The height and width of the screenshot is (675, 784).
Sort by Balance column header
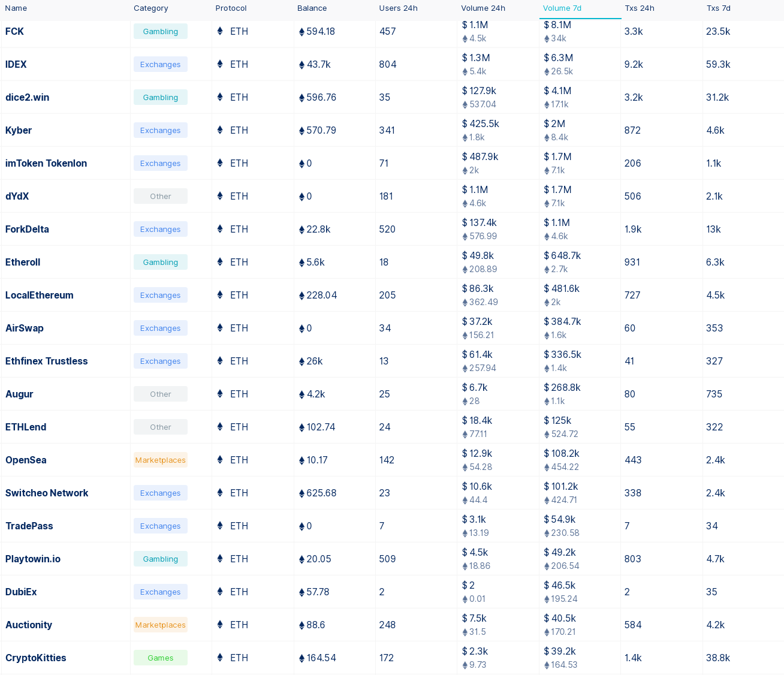tap(312, 8)
